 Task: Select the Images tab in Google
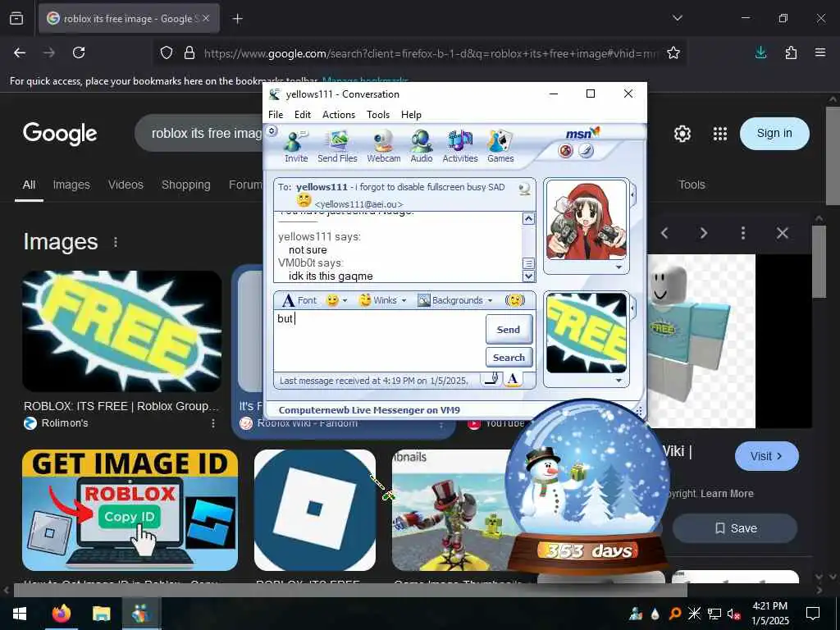[71, 185]
